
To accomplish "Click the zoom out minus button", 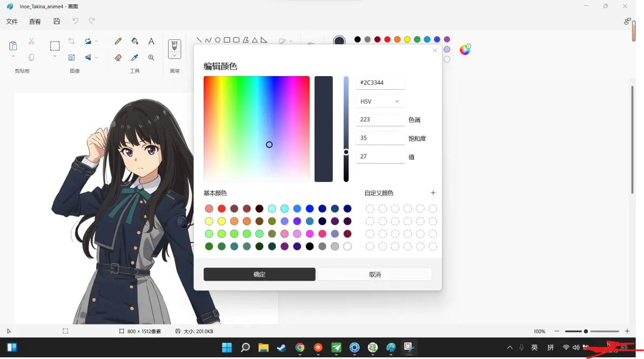I will click(556, 331).
